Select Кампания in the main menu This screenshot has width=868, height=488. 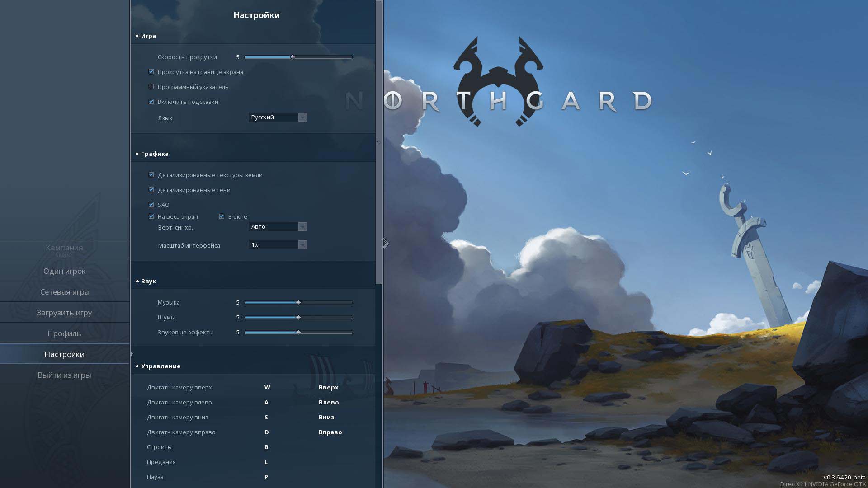65,249
